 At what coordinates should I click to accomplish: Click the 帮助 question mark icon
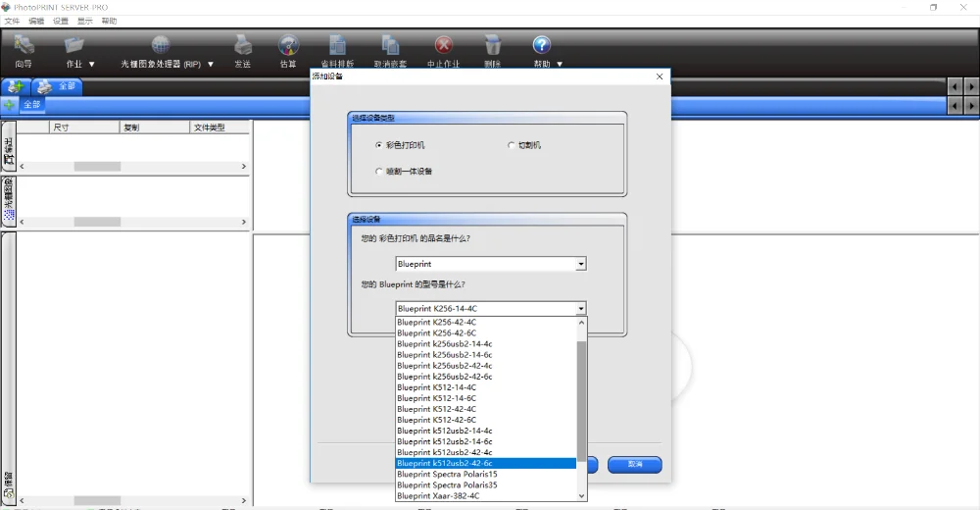pos(541,45)
